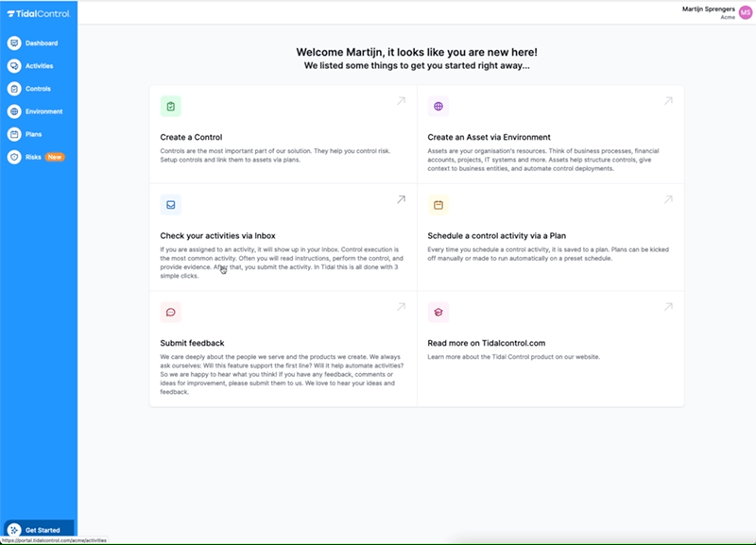This screenshot has width=756, height=545.
Task: Open the Submit feedback card title
Action: [192, 343]
